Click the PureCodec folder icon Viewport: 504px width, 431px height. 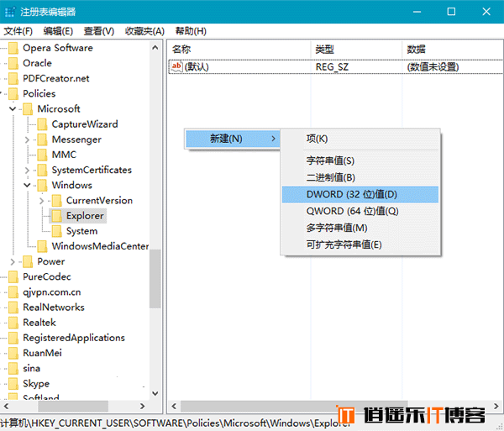click(x=13, y=277)
